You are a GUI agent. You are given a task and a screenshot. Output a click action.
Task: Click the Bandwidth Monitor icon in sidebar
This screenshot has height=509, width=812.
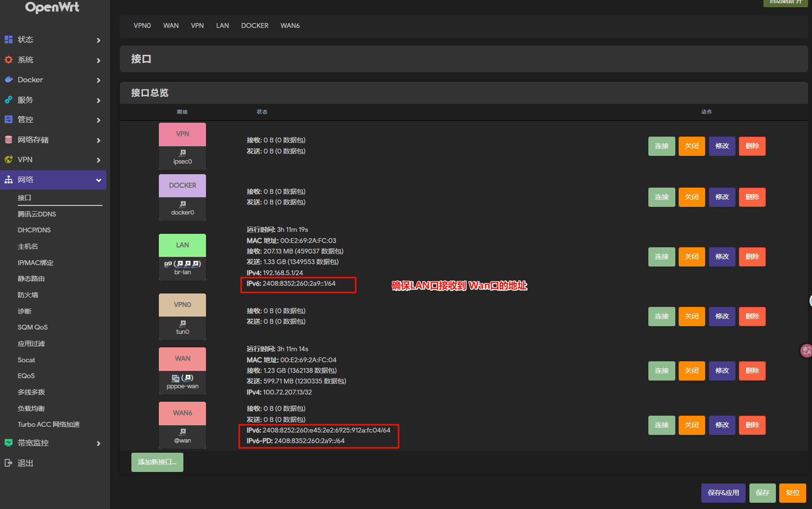click(x=9, y=443)
